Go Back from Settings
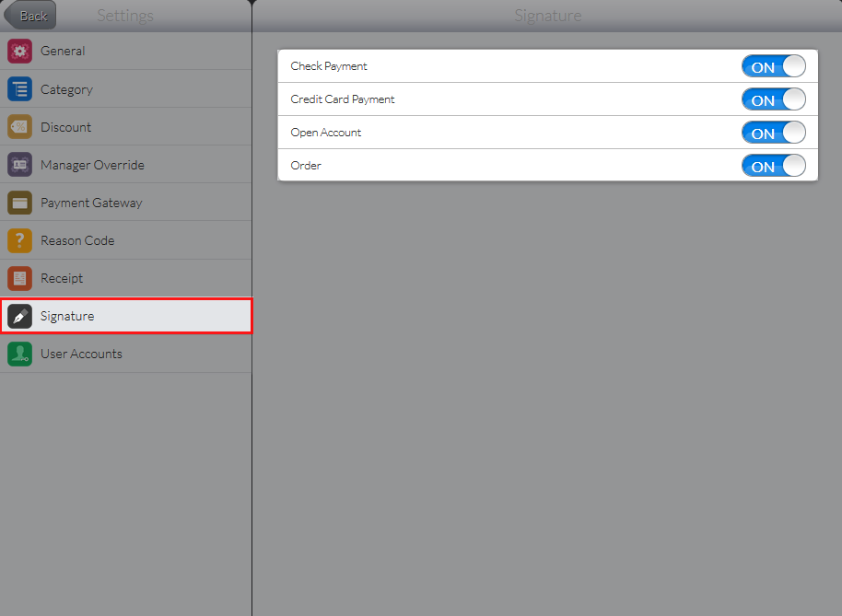This screenshot has width=842, height=616. [30, 16]
